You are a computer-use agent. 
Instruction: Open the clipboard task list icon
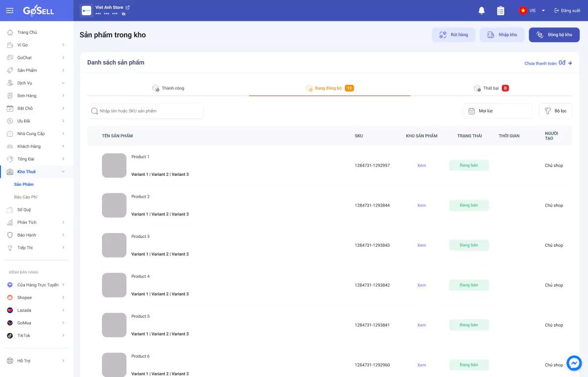click(500, 11)
